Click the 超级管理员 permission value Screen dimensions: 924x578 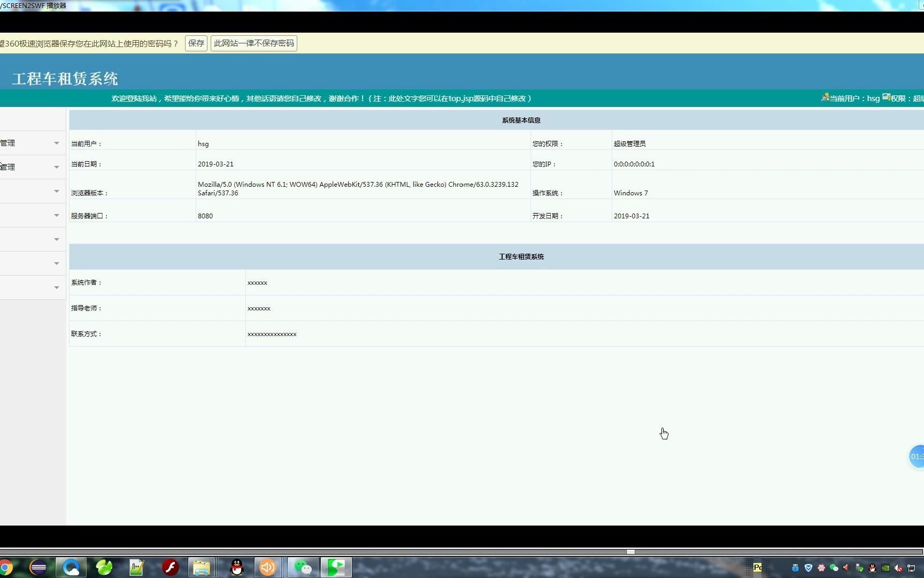pyautogui.click(x=629, y=144)
